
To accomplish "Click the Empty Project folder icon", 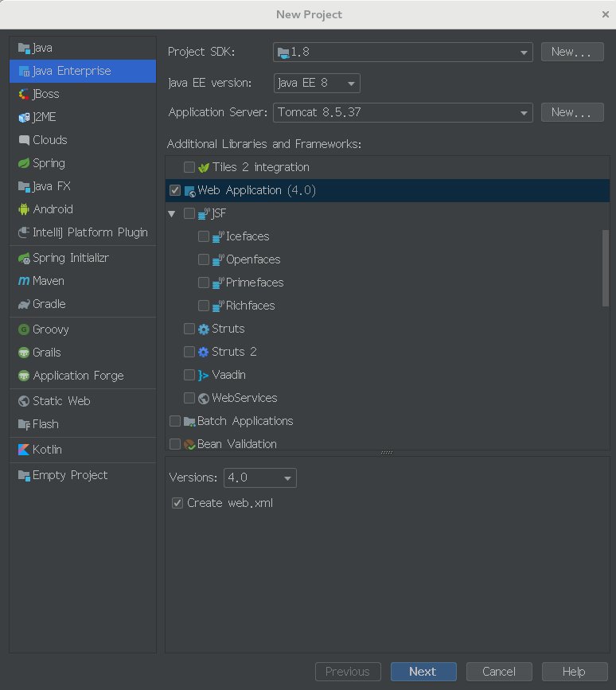I will click(24, 475).
